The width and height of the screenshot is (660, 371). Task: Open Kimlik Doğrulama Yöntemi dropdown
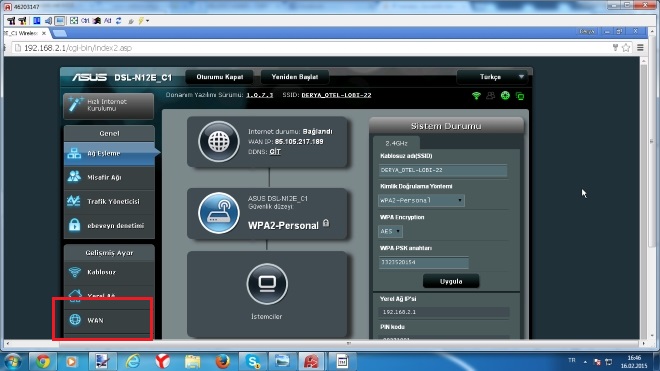(421, 200)
